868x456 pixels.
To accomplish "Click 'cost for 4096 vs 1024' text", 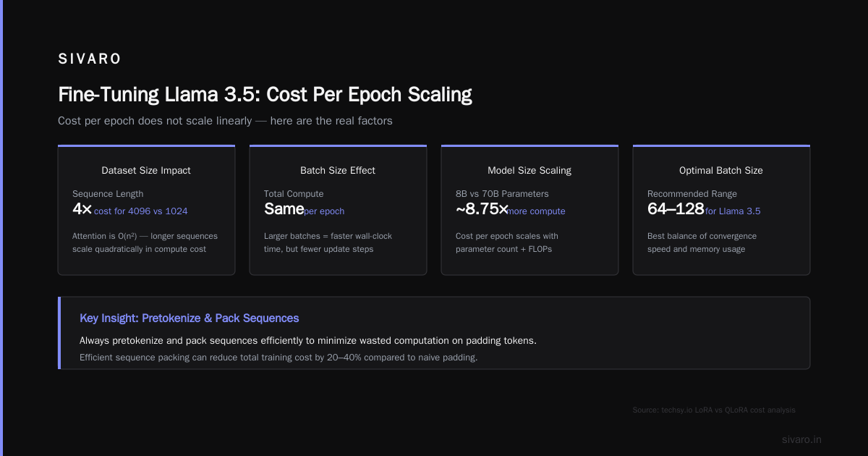I will click(141, 211).
